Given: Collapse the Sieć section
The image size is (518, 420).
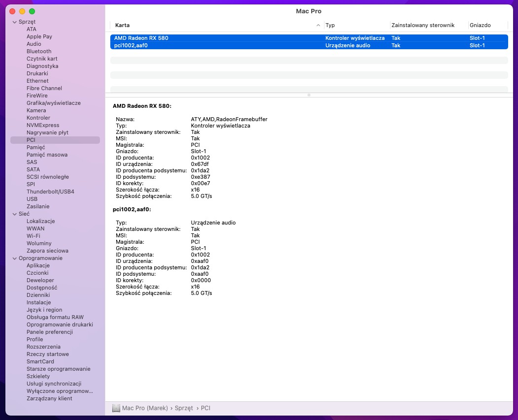Looking at the screenshot, I should [15, 214].
